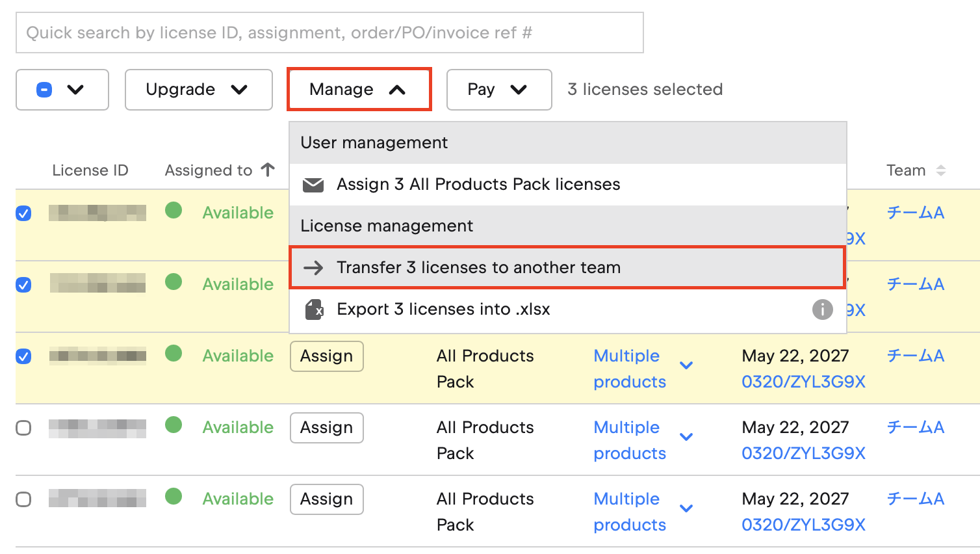Viewport: 980px width, 554px height.
Task: Click the 'User management' menu section header
Action: (568, 143)
